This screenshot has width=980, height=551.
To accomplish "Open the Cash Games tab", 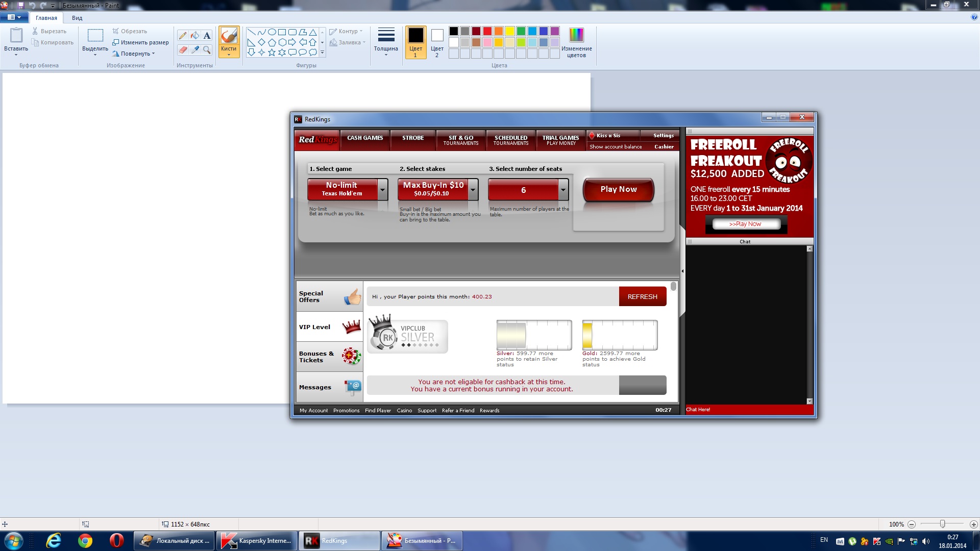I will [x=365, y=138].
